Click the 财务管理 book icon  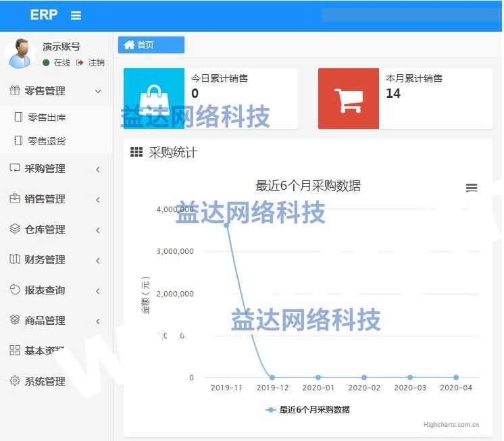[x=15, y=259]
